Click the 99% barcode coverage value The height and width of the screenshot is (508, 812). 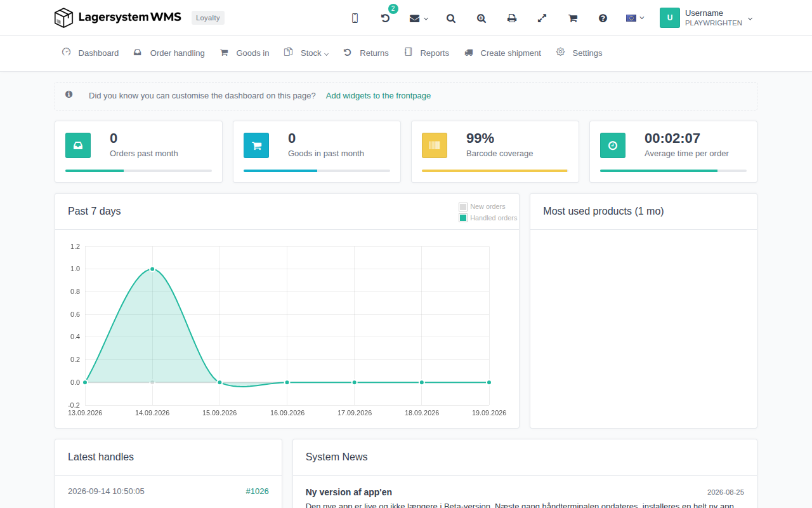click(480, 138)
